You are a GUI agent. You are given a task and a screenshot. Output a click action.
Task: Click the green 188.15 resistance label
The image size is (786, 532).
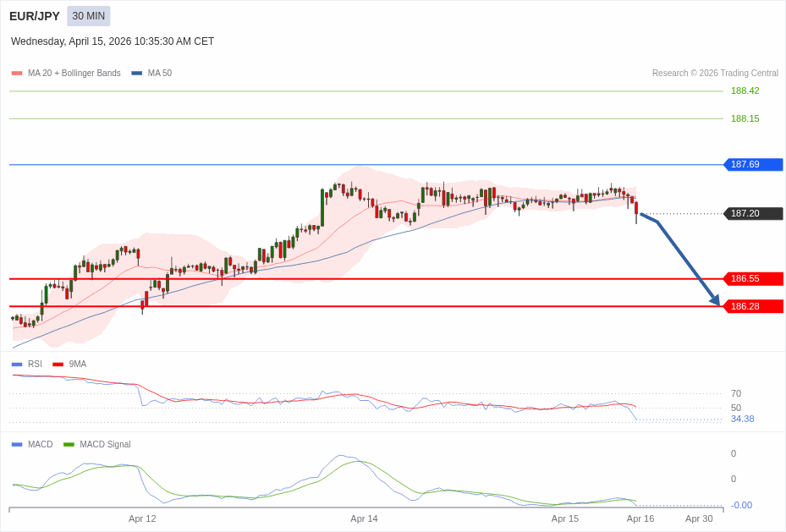745,119
